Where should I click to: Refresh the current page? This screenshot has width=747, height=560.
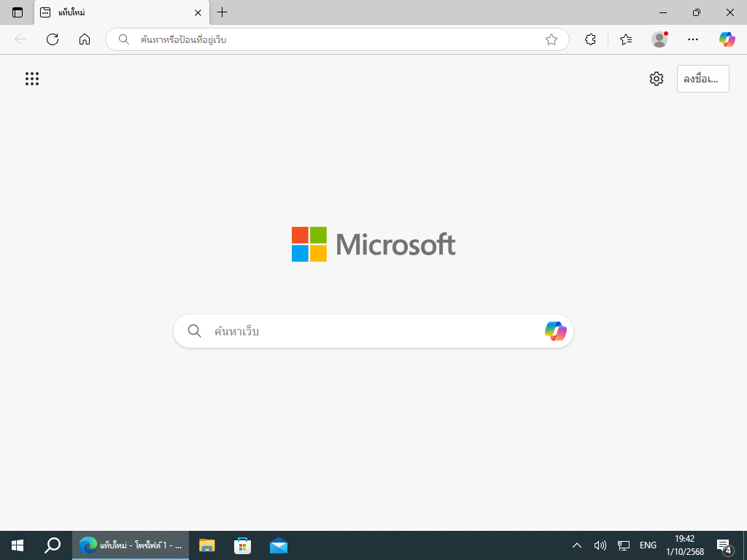click(53, 39)
